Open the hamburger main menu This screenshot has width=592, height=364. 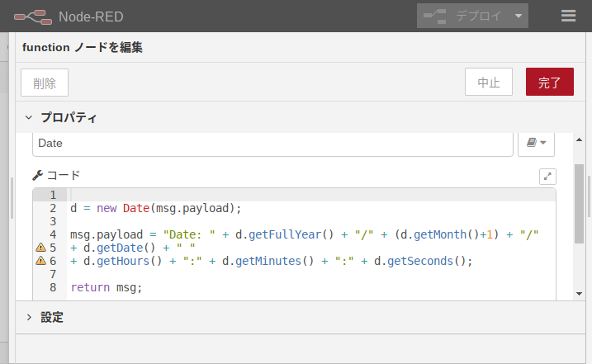pyautogui.click(x=568, y=16)
